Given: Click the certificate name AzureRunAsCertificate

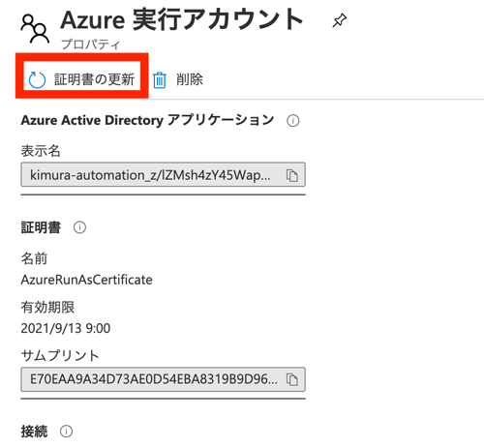Looking at the screenshot, I should pos(86,280).
